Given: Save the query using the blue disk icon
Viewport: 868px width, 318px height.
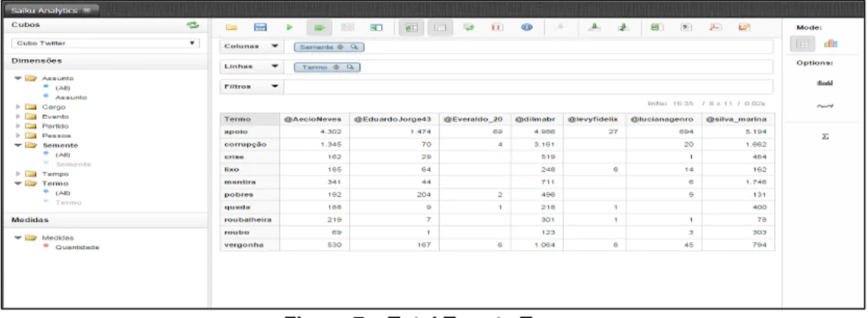Looking at the screenshot, I should tap(260, 27).
